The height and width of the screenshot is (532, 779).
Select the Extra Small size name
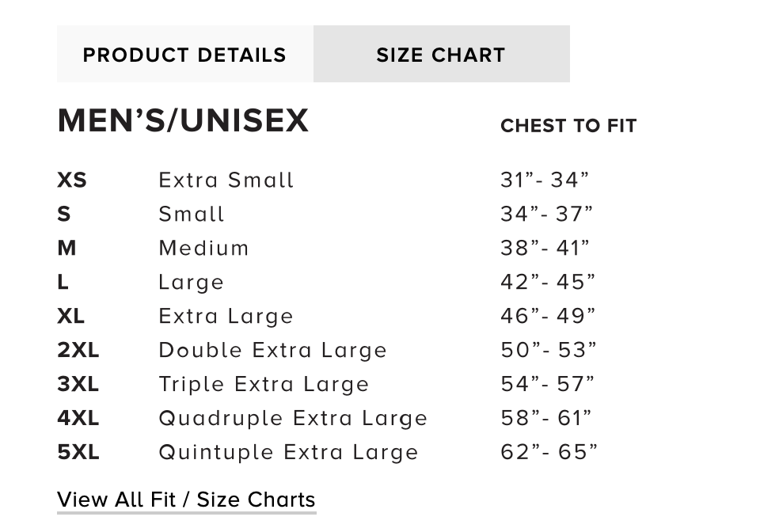[x=226, y=180]
